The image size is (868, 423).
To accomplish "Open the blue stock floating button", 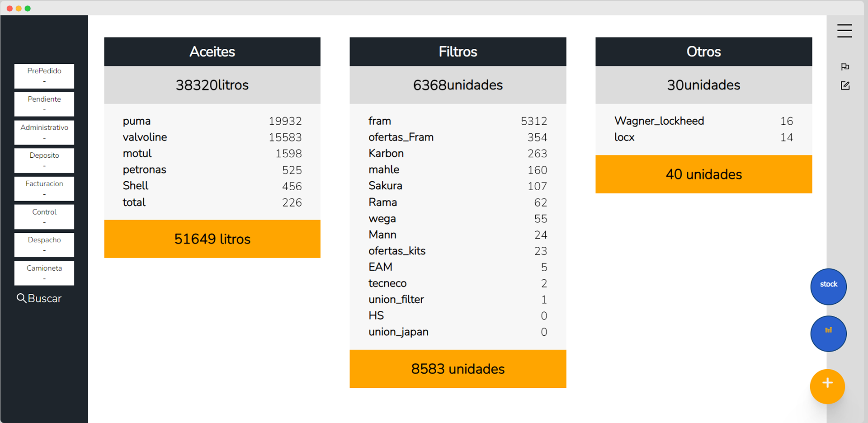I will pos(828,287).
